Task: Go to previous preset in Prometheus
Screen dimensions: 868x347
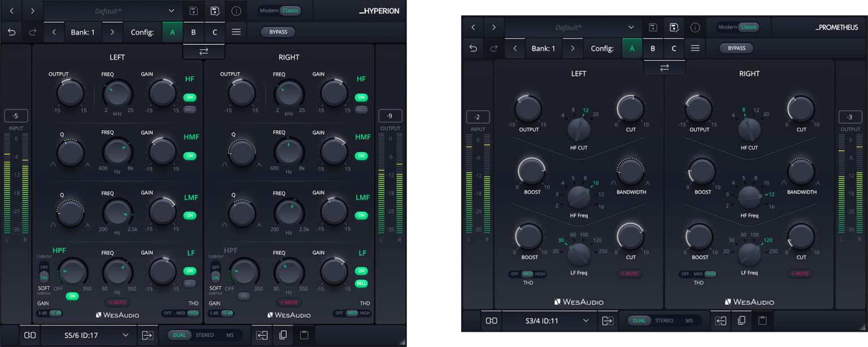Action: (x=473, y=27)
